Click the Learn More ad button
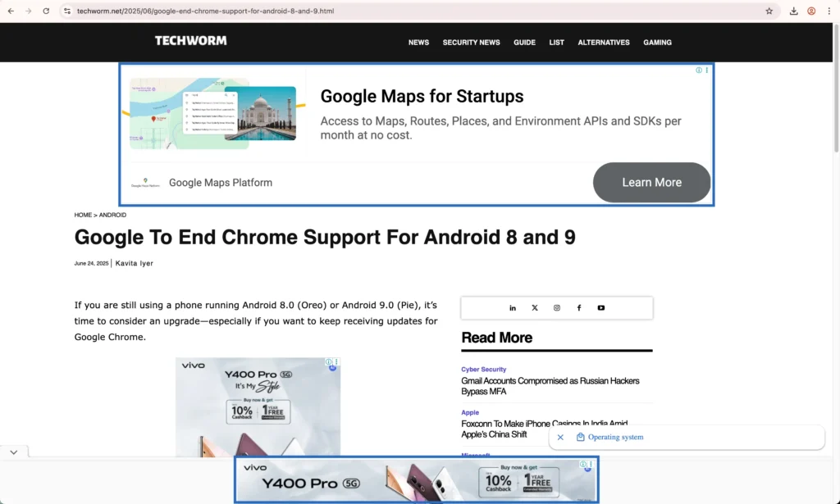This screenshot has width=840, height=504. coord(651,183)
